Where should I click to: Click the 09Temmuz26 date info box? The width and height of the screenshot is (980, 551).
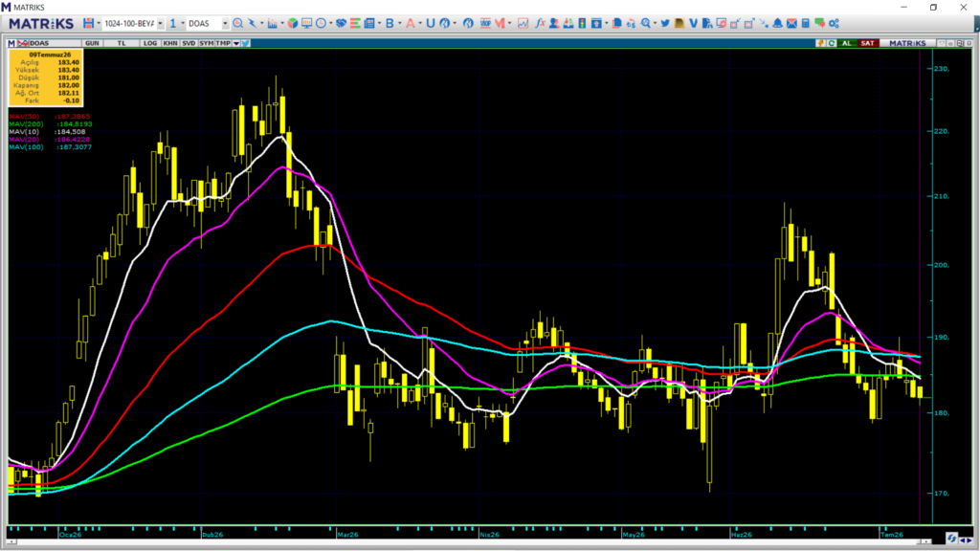[x=46, y=78]
